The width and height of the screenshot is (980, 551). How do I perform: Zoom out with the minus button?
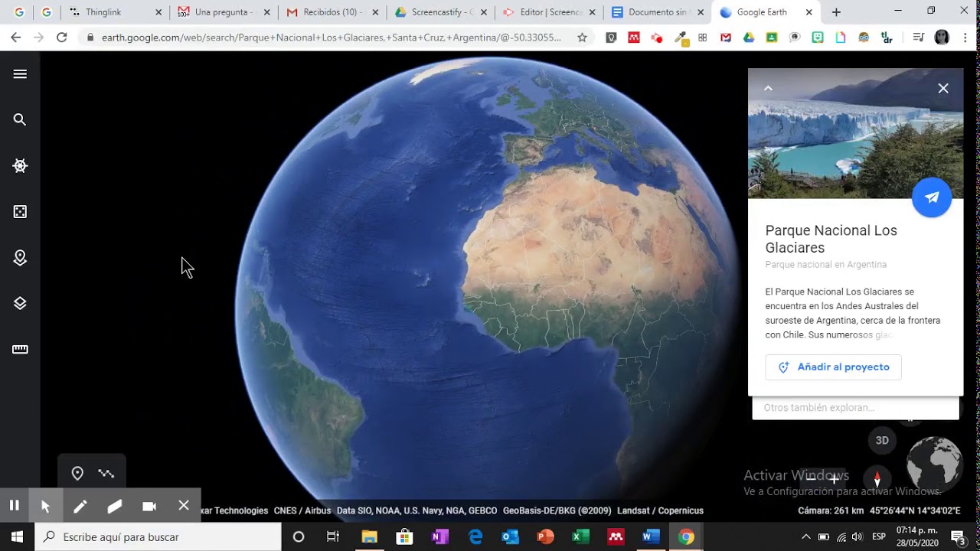(x=811, y=479)
